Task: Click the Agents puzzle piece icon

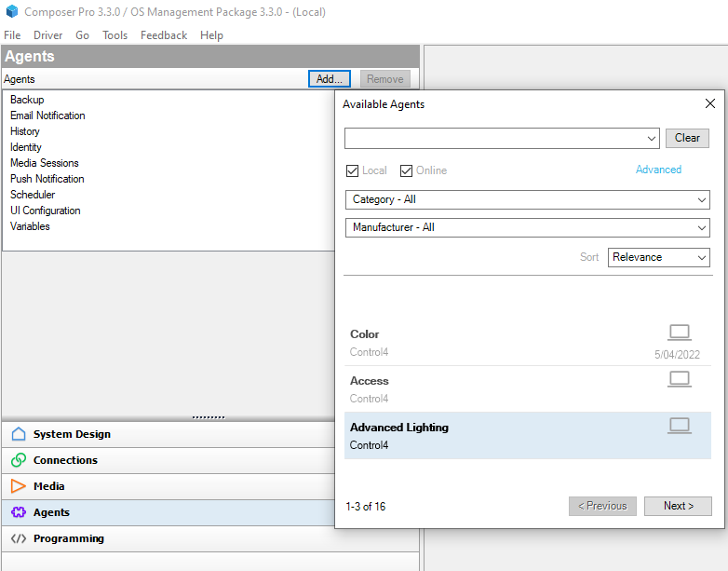Action: 19,512
